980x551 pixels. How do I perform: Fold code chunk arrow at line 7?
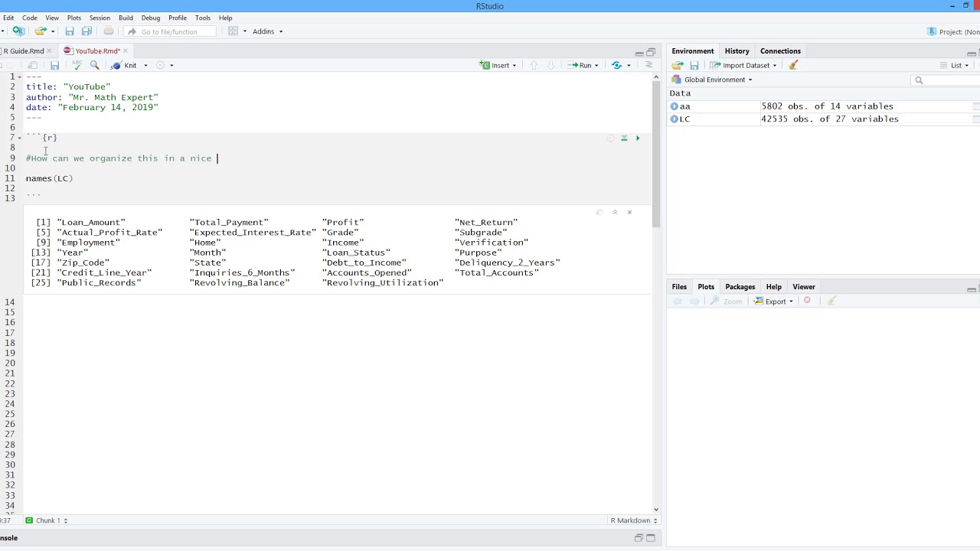[19, 138]
